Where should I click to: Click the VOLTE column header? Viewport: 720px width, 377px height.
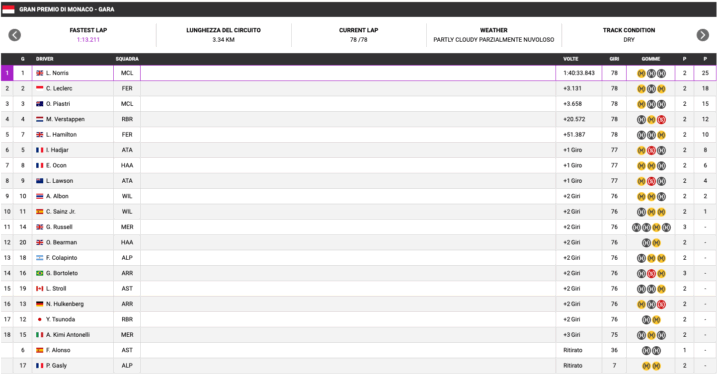click(x=571, y=59)
